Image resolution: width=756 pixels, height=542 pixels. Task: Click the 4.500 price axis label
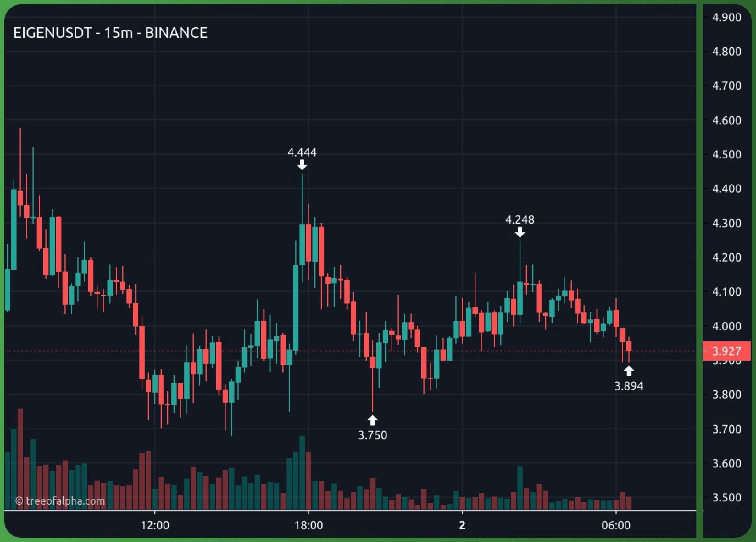pyautogui.click(x=727, y=155)
